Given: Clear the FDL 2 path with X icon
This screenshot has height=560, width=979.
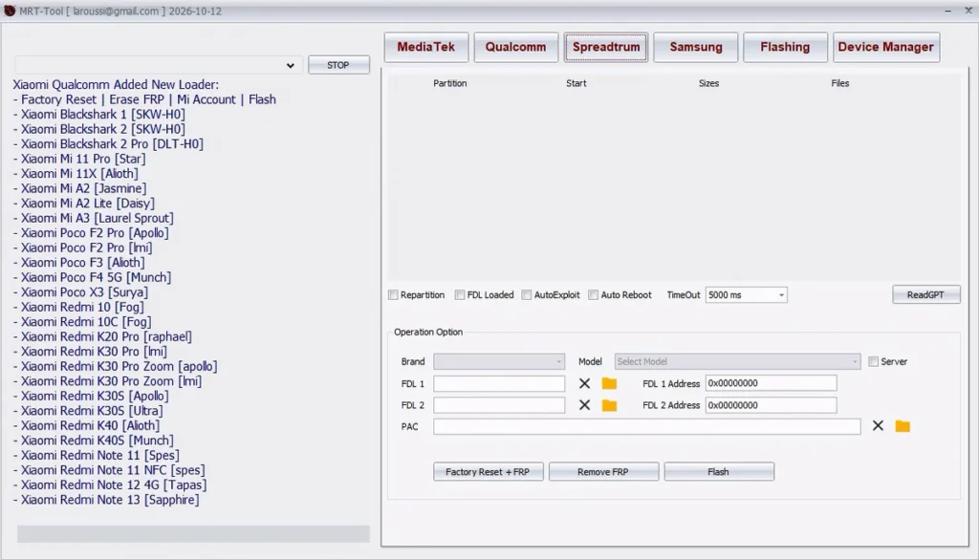Looking at the screenshot, I should tap(584, 405).
